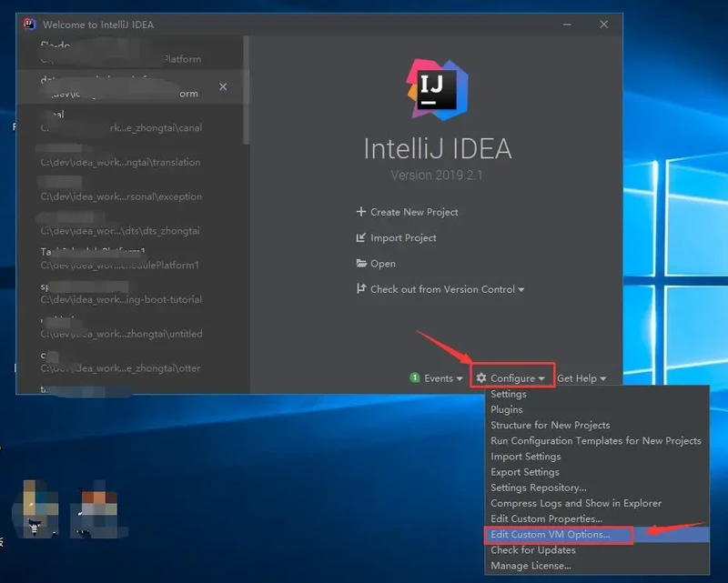Click the green Events notification badge
Image resolution: width=728 pixels, height=583 pixels.
click(x=415, y=378)
